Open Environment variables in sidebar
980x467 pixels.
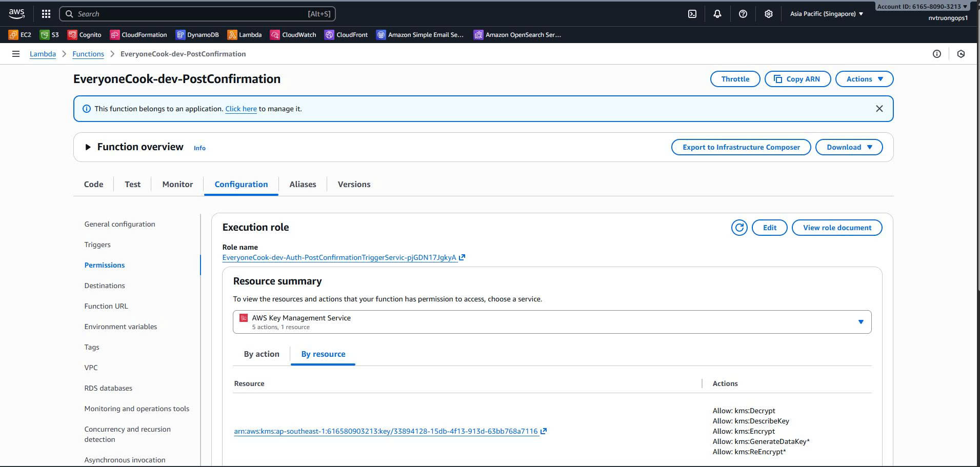(x=121, y=327)
